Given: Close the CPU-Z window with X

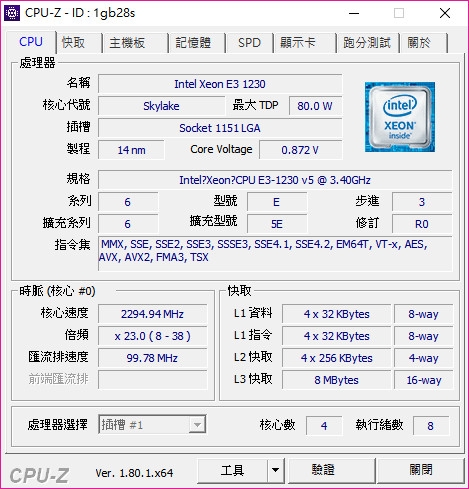Looking at the screenshot, I should tap(445, 13).
